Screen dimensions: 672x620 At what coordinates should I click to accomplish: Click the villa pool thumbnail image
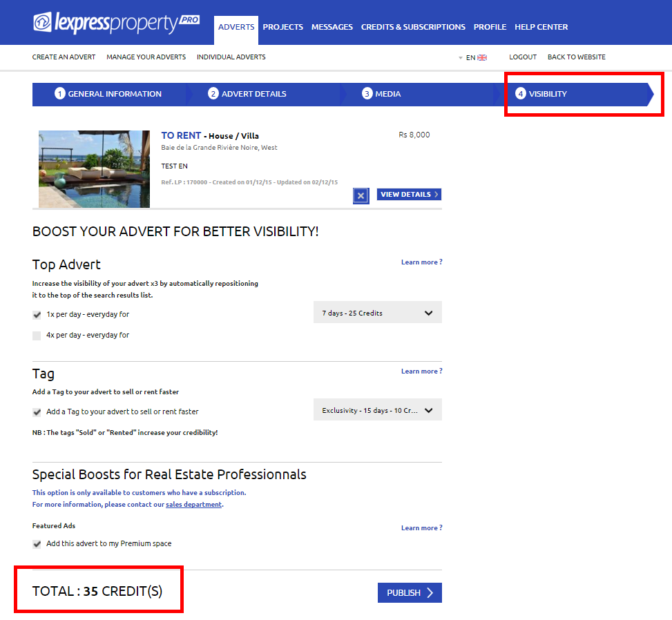point(95,169)
